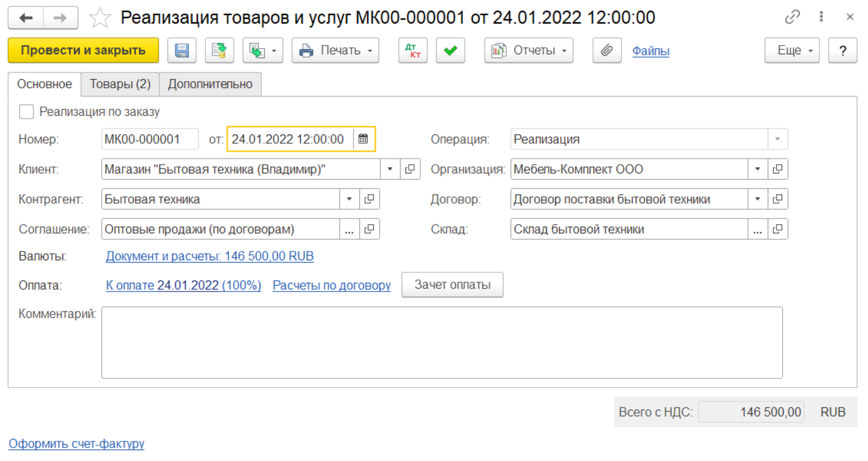Click the Зачет оплаты button
868x461 pixels.
click(452, 285)
